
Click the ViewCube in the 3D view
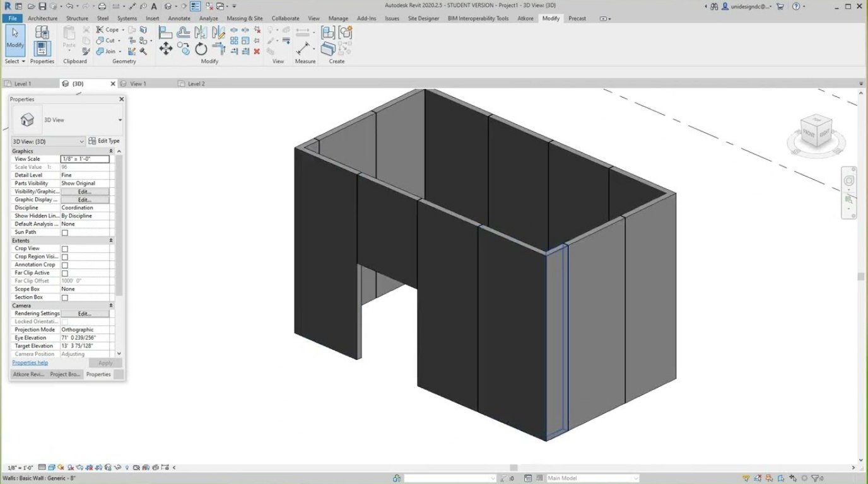(816, 131)
